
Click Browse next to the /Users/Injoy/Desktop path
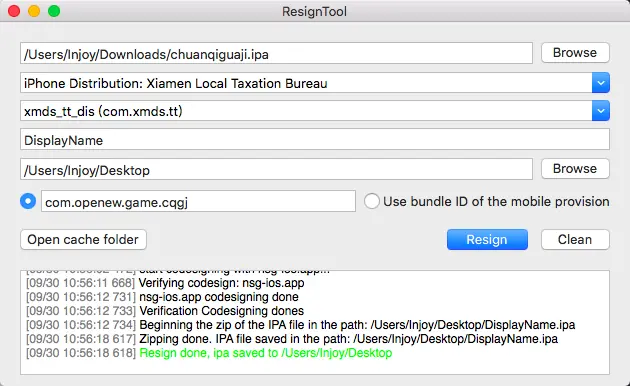575,169
